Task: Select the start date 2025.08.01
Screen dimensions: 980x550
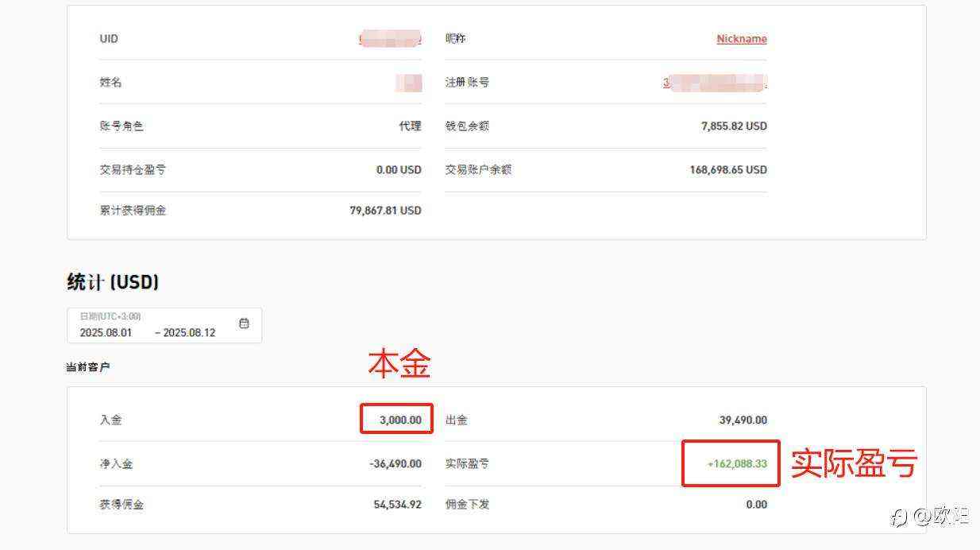Action: pyautogui.click(x=106, y=332)
